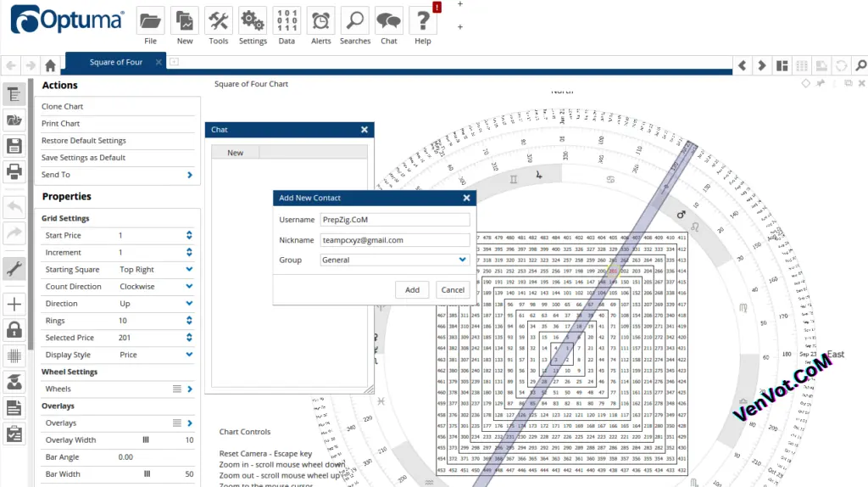Open the Tools icon
Screen dimensions: 868x487
[218, 21]
